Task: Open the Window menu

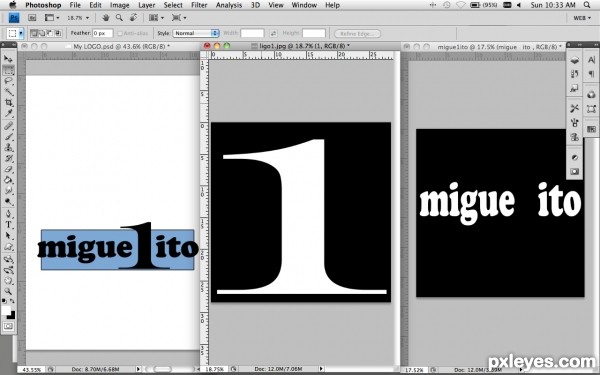Action: (304, 5)
